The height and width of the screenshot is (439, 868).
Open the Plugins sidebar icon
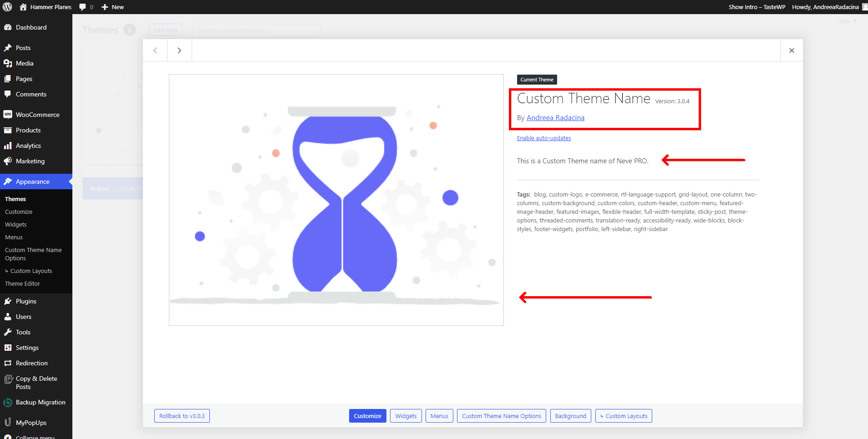coord(9,301)
